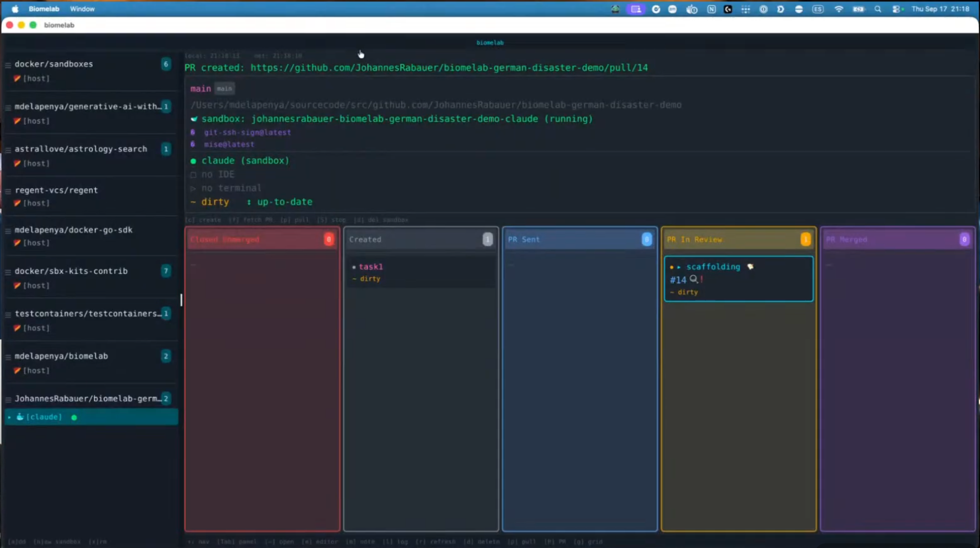Click the [host] row under regent-vcs/regent
This screenshot has width=980, height=548.
pos(37,203)
